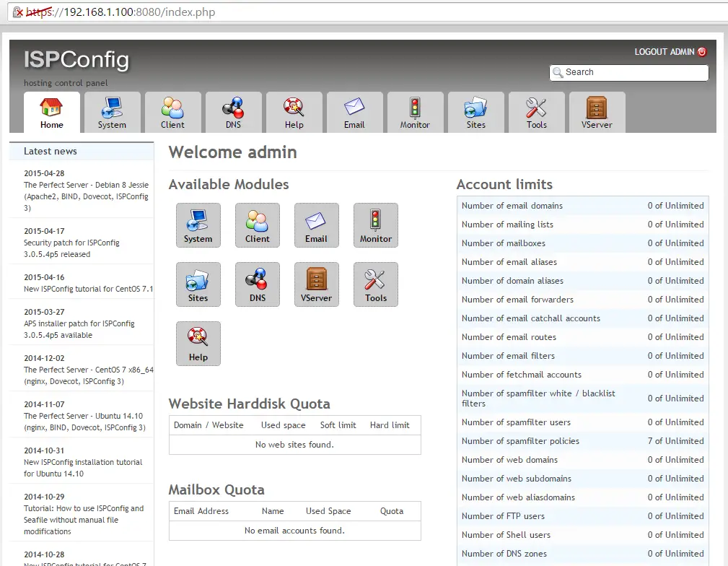Open the Tools module icon under Available Modules
This screenshot has height=566, width=728.
[x=376, y=284]
